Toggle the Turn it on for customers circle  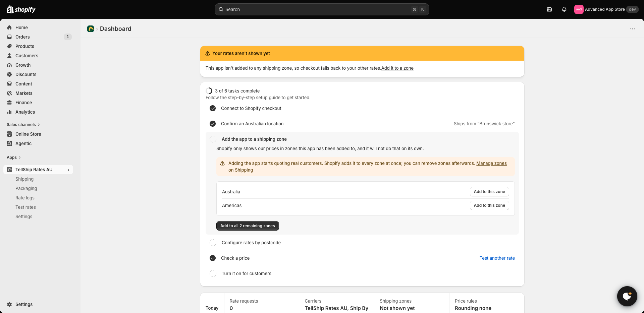[x=213, y=273]
